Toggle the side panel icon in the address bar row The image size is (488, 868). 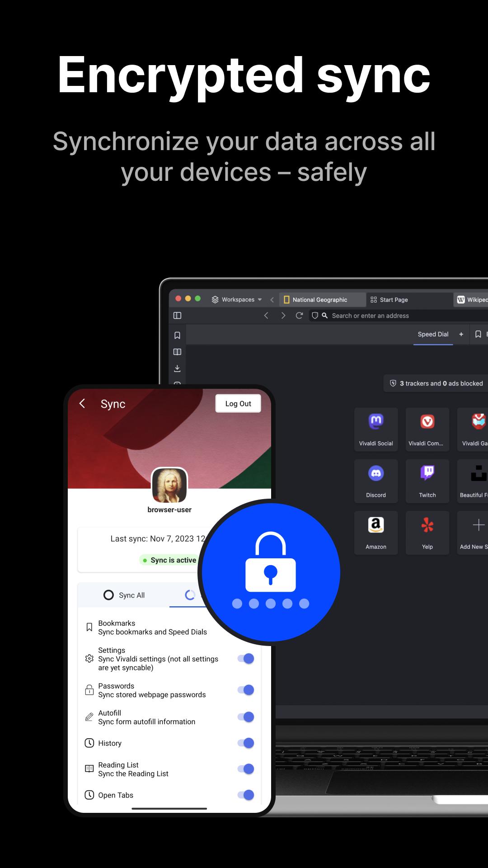pos(178,316)
